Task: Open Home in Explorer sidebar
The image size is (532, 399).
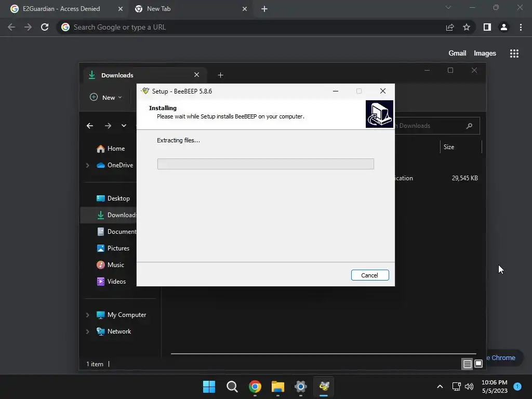Action: coord(111,149)
